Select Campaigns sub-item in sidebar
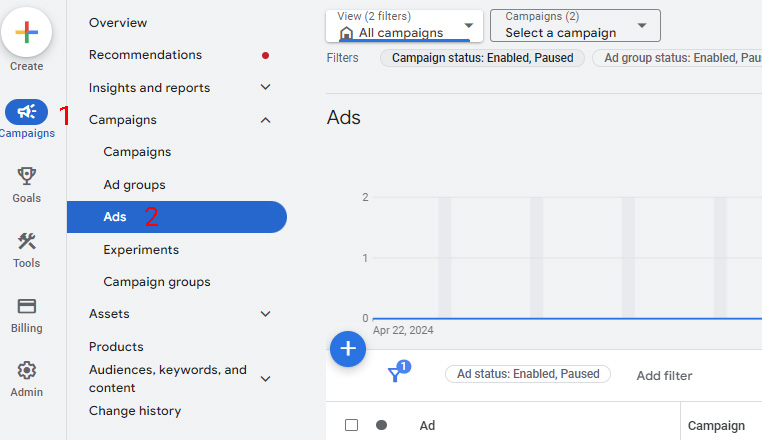The width and height of the screenshot is (762, 440). pyautogui.click(x=137, y=152)
